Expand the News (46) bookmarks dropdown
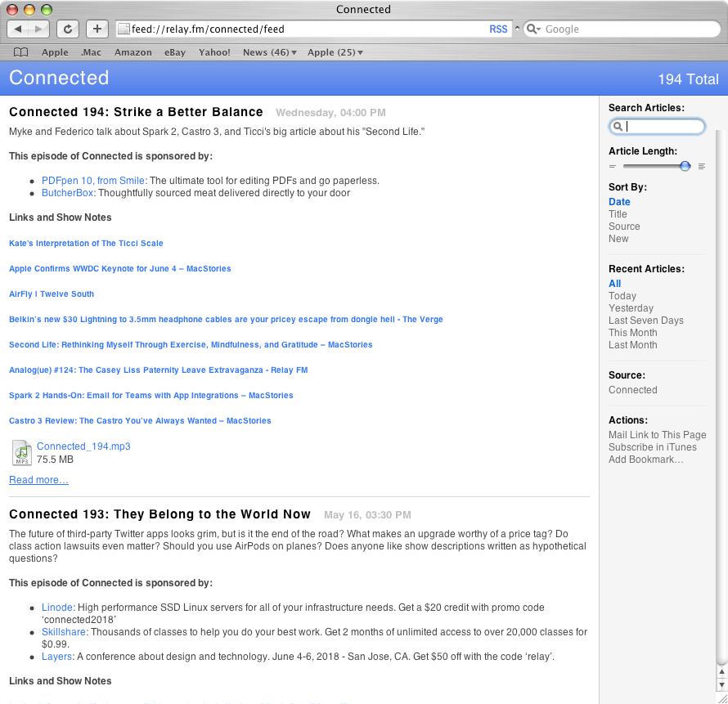Screen dimensions: 728x704 pos(269,52)
